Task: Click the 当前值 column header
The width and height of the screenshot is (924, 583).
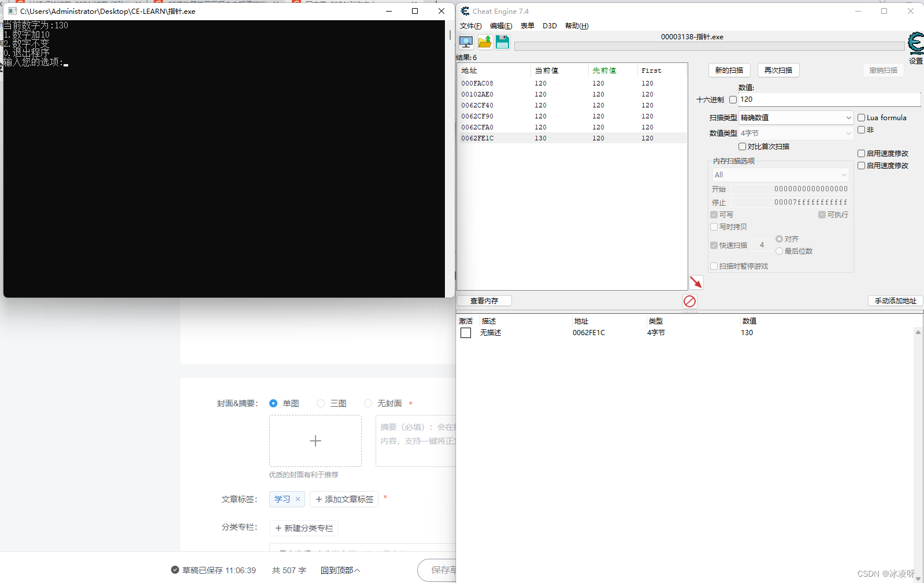Action: point(559,70)
